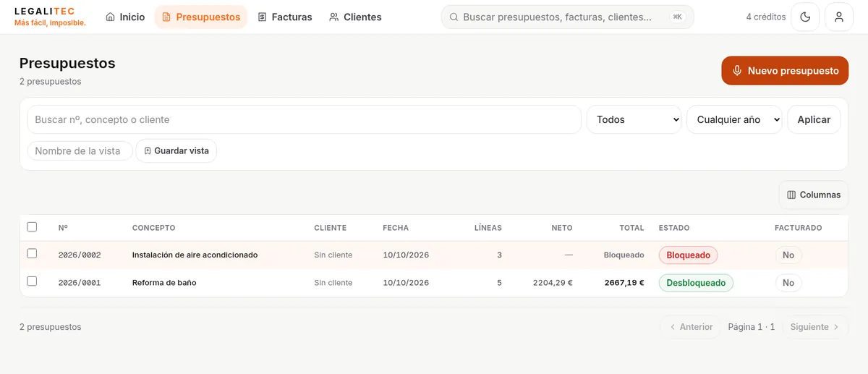The image size is (868, 374).
Task: Click the NETO column header
Action: 561,228
